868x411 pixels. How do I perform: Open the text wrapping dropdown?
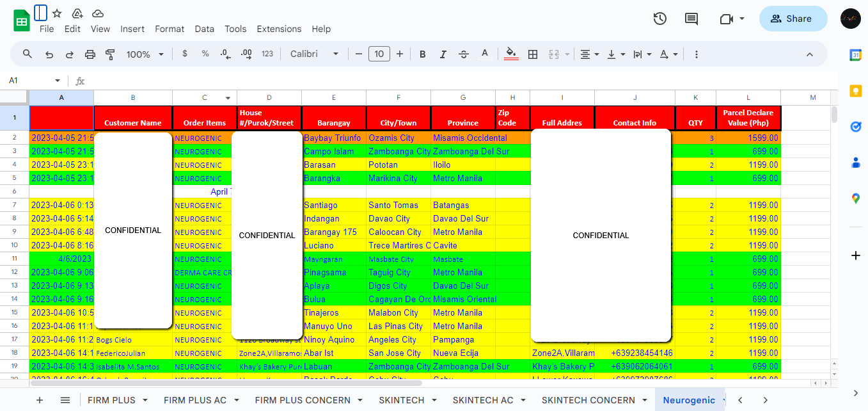642,54
